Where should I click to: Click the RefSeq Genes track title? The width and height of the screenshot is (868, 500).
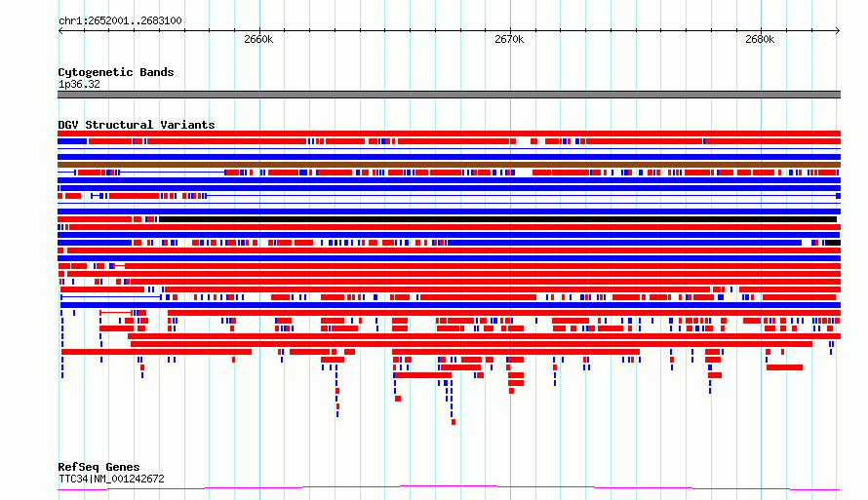tap(99, 467)
